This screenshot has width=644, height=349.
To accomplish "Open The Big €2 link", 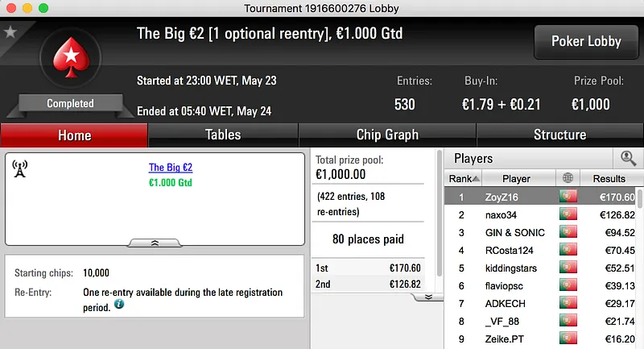I will click(171, 168).
